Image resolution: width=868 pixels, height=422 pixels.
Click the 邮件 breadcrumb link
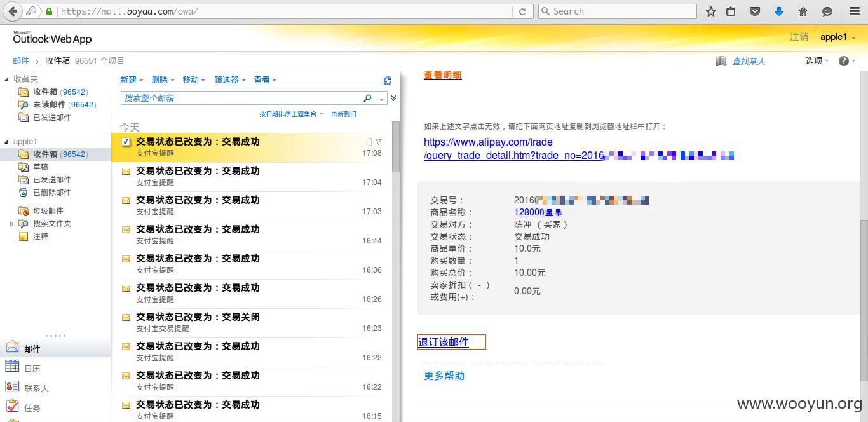click(x=21, y=60)
